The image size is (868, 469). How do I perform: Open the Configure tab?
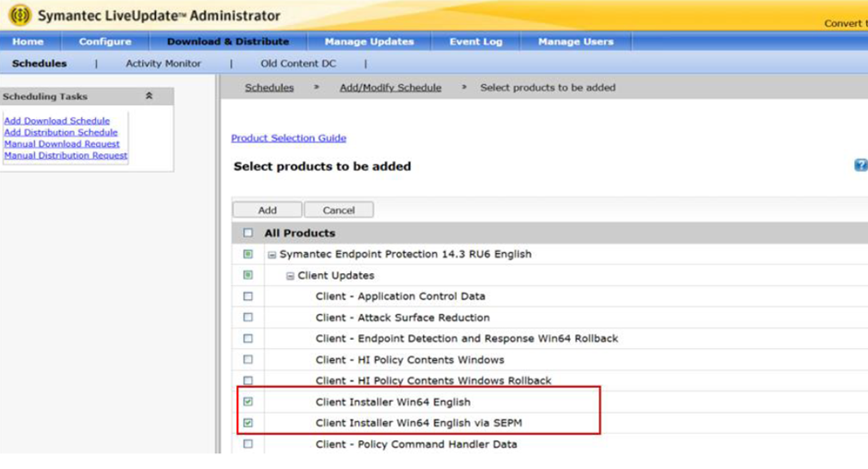[105, 42]
